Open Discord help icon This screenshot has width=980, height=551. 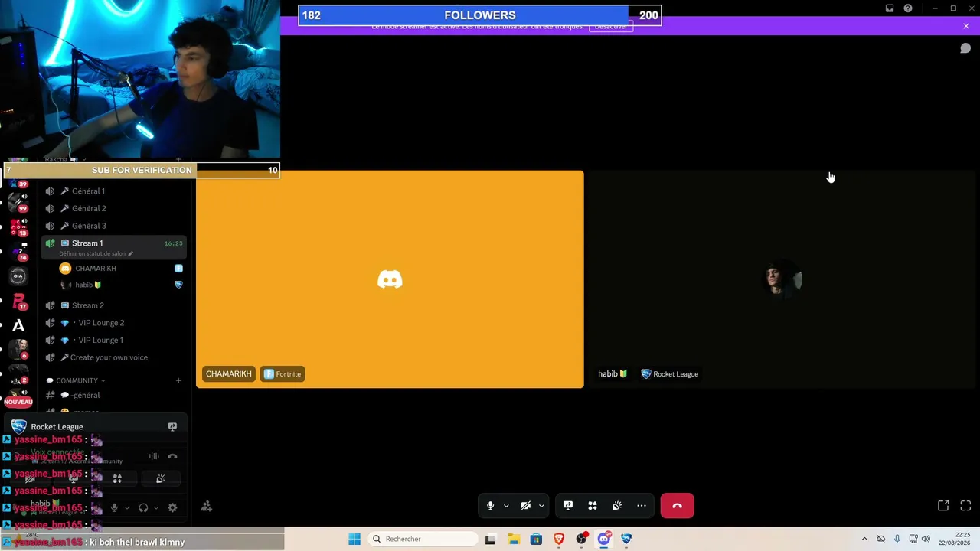[908, 8]
